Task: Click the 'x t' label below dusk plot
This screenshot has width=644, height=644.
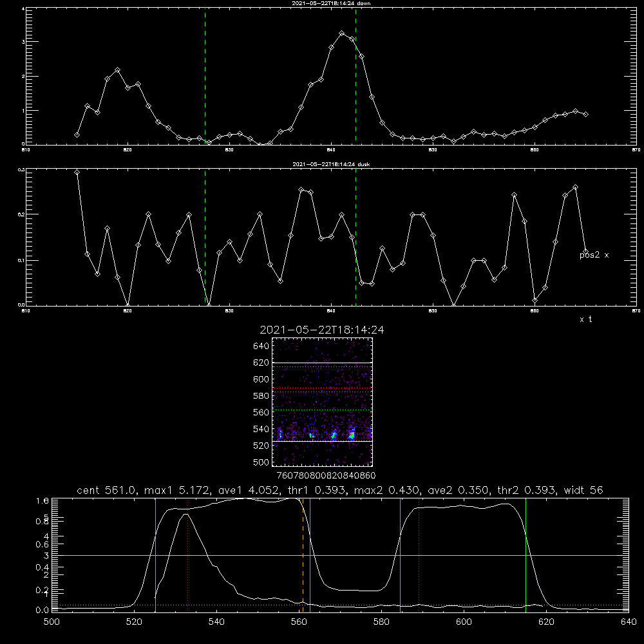Action: click(585, 319)
